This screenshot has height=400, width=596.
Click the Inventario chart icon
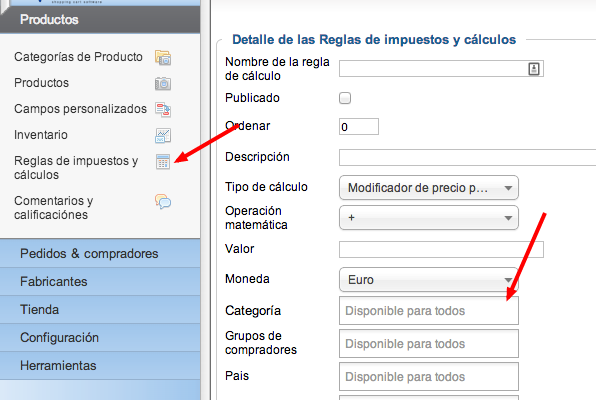pos(163,135)
